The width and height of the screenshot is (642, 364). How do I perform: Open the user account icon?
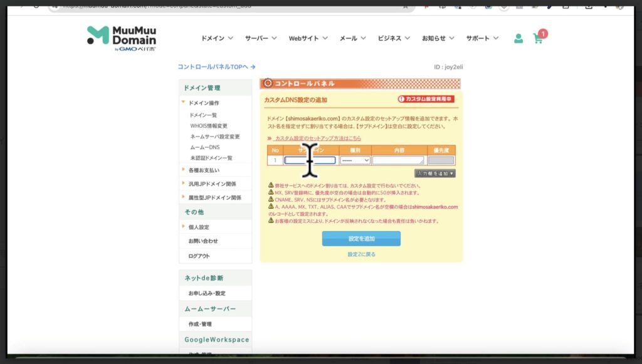[518, 38]
